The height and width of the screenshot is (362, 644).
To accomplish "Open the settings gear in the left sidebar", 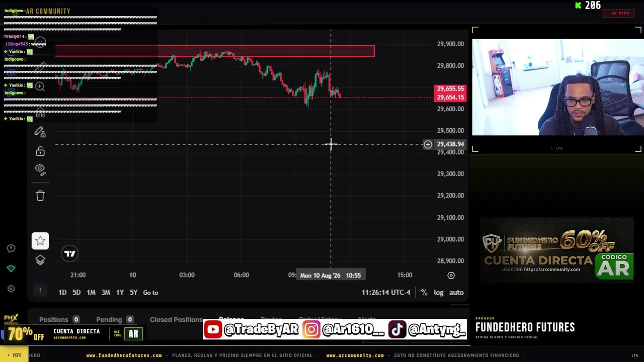I will click(x=11, y=289).
